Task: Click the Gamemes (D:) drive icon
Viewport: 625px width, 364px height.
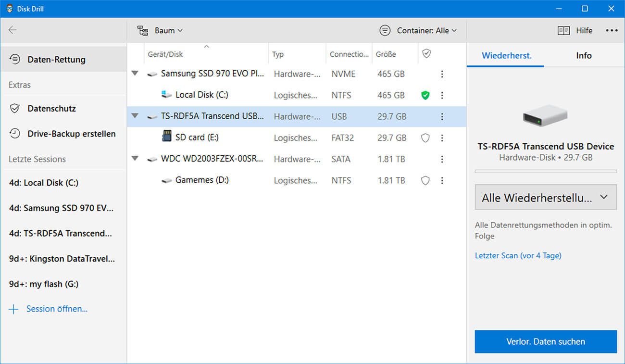Action: pos(167,181)
